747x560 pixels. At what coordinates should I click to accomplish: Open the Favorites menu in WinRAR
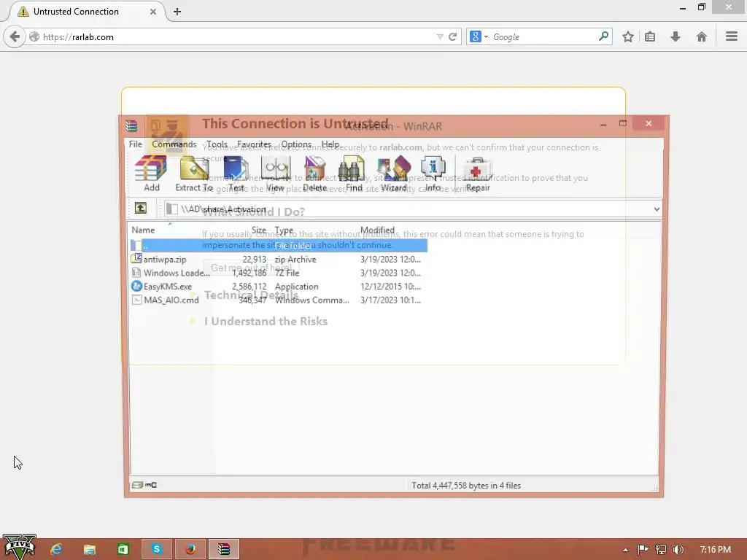click(254, 144)
